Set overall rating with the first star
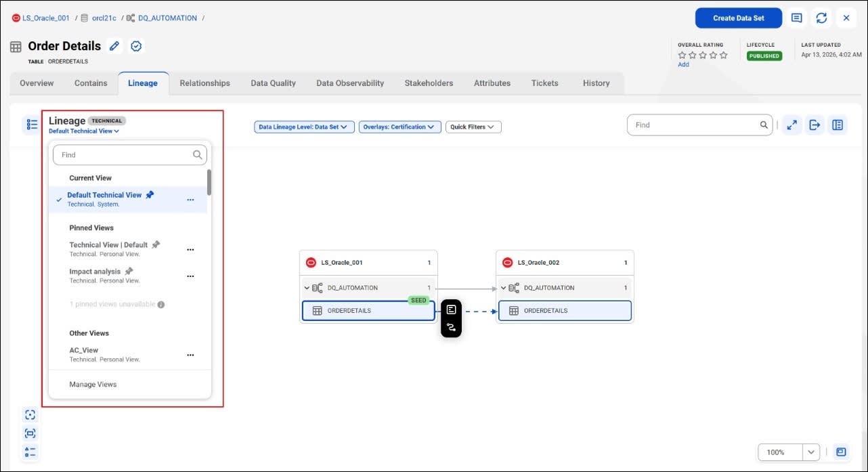This screenshot has height=472, width=868. [x=682, y=55]
